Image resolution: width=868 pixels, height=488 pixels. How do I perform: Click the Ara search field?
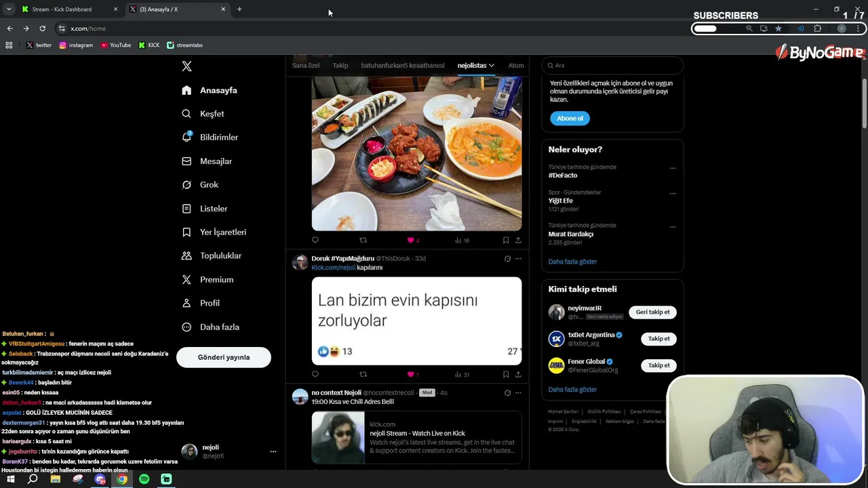point(612,65)
